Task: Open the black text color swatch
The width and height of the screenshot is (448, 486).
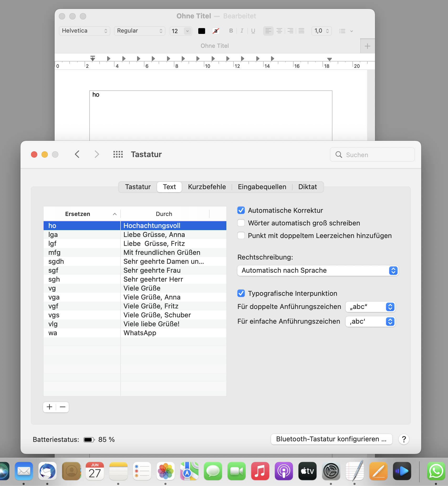Action: tap(202, 31)
